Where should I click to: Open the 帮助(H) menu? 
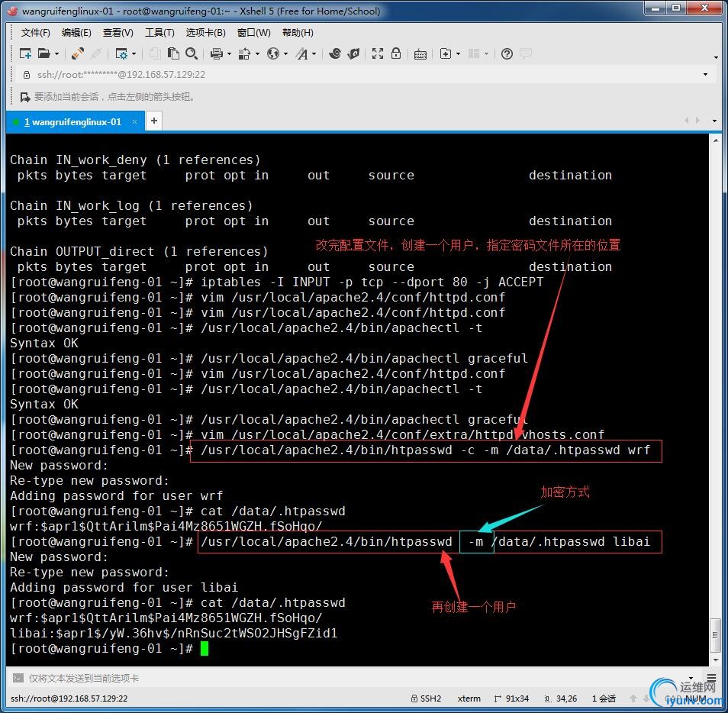coord(298,33)
